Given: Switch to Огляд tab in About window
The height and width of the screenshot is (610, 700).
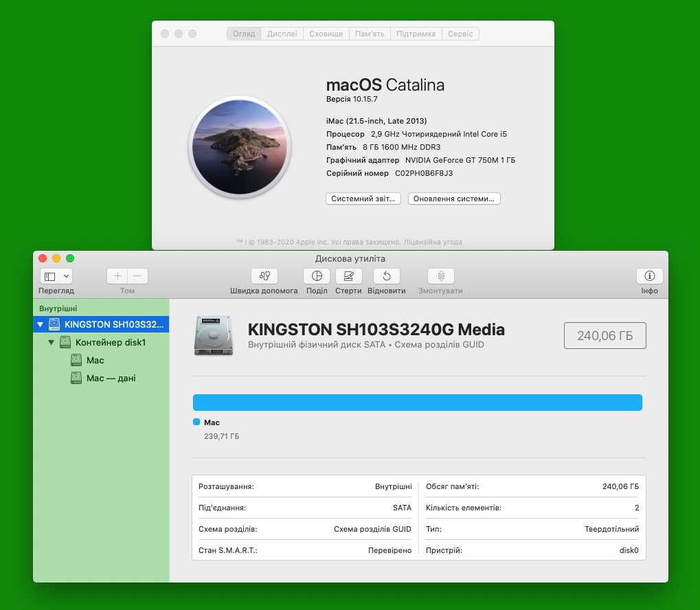Looking at the screenshot, I should (x=244, y=34).
